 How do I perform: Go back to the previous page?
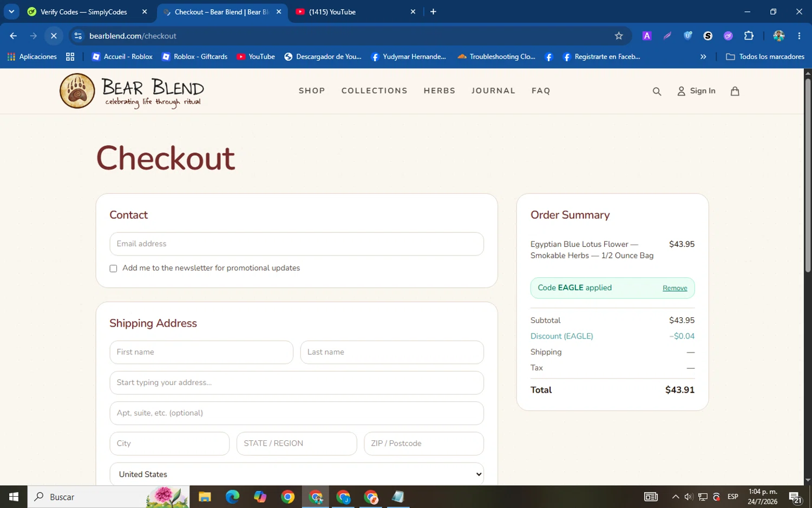click(14, 36)
